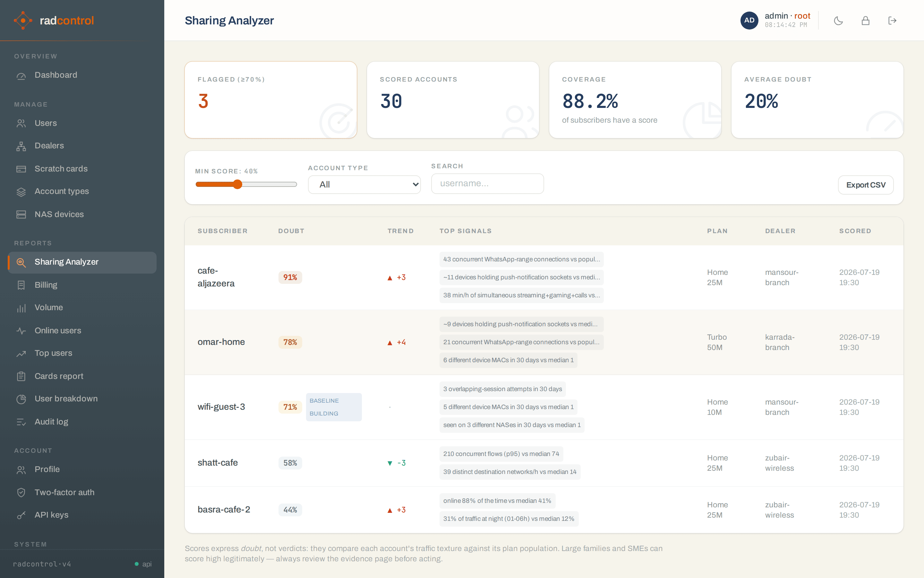The image size is (924, 578).
Task: Click the Scratch cards card icon
Action: [x=21, y=169]
